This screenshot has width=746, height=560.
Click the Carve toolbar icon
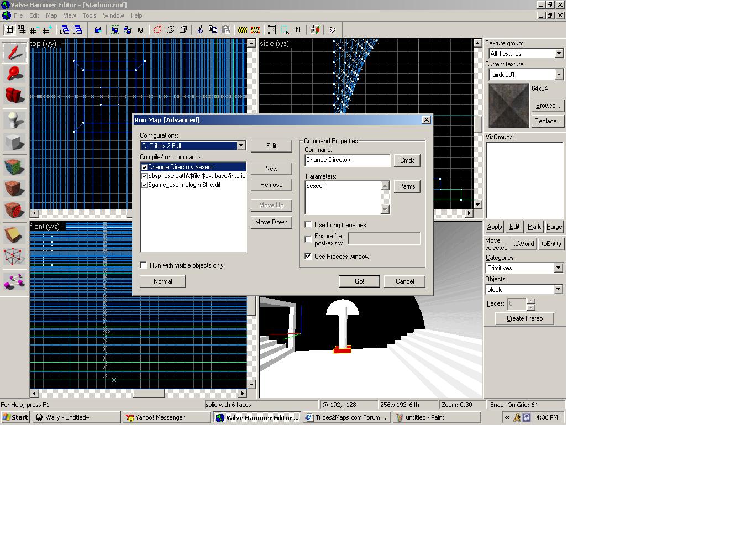(x=97, y=30)
